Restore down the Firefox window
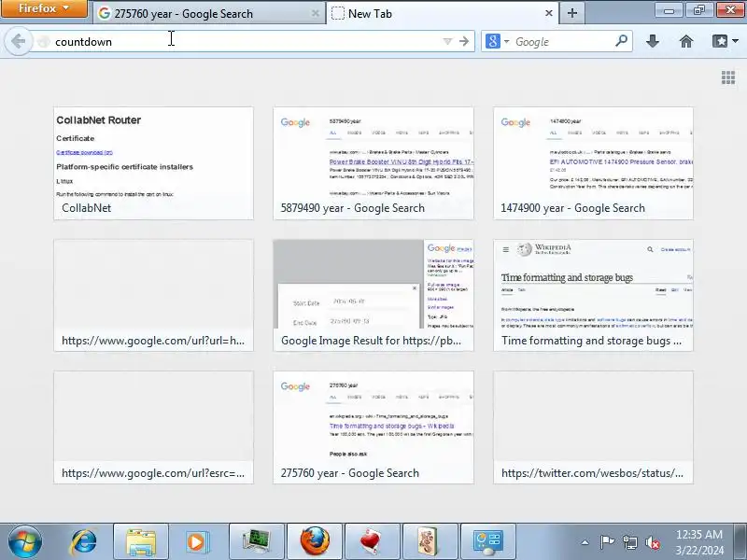747x560 pixels. coord(698,10)
